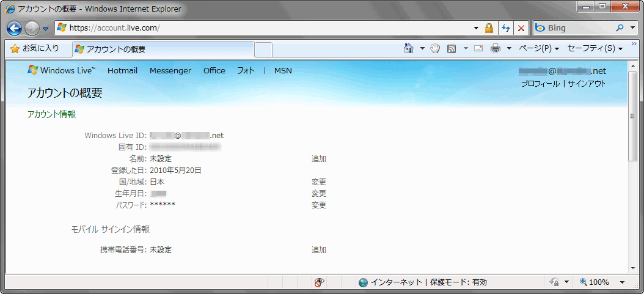Click 追加 next to 携帯電話番号
644x294 pixels.
[x=319, y=249]
